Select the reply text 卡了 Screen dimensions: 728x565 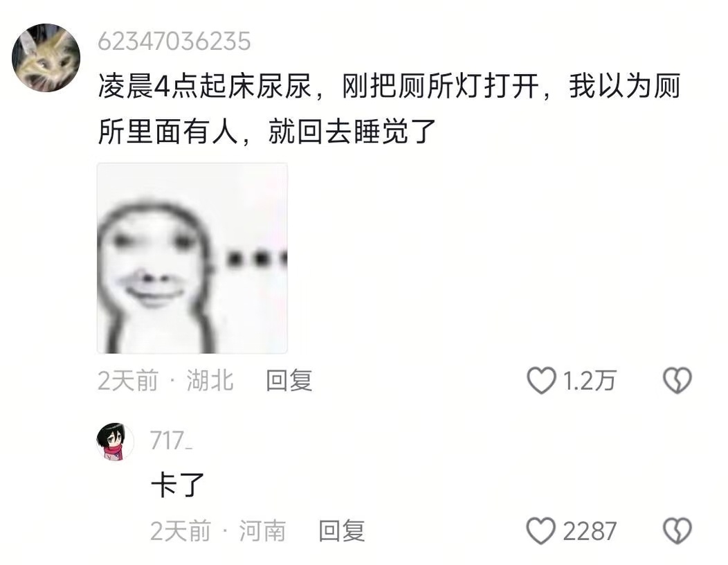click(178, 485)
